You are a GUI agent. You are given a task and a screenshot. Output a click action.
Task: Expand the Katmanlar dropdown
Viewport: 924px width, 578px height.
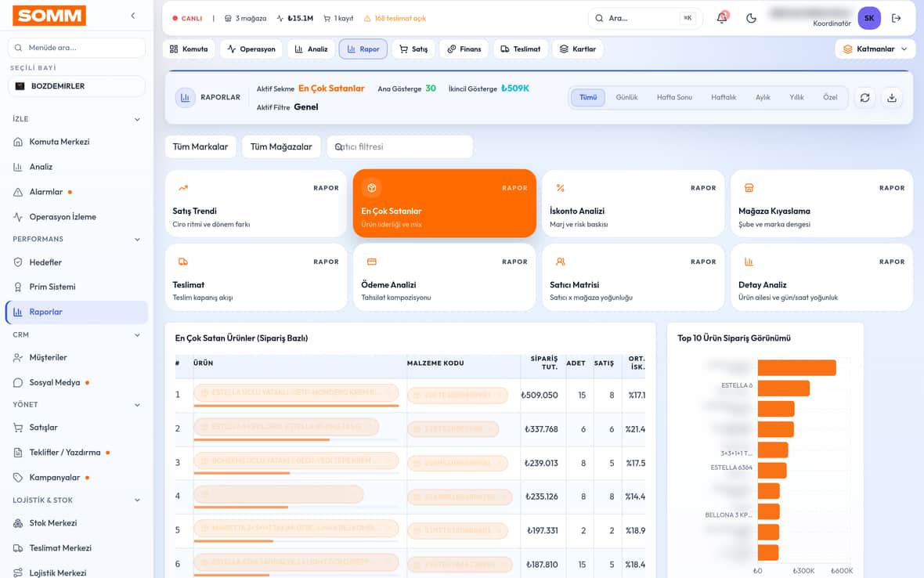pyautogui.click(x=875, y=49)
